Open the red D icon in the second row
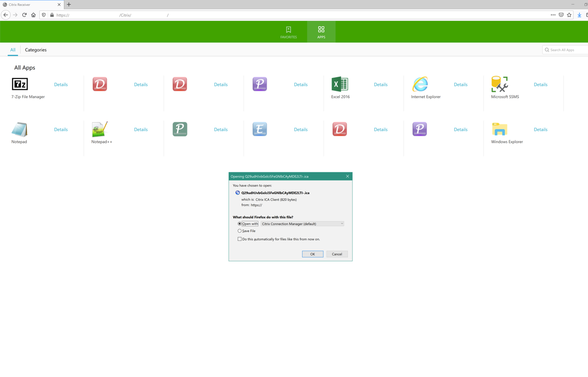Viewport: 588px width, 377px height. pos(340,129)
